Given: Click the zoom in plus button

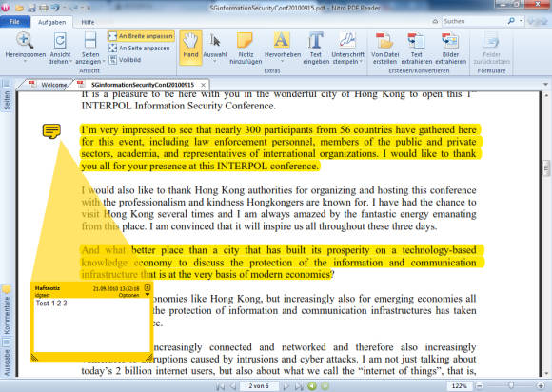Looking at the screenshot, I should (541, 386).
